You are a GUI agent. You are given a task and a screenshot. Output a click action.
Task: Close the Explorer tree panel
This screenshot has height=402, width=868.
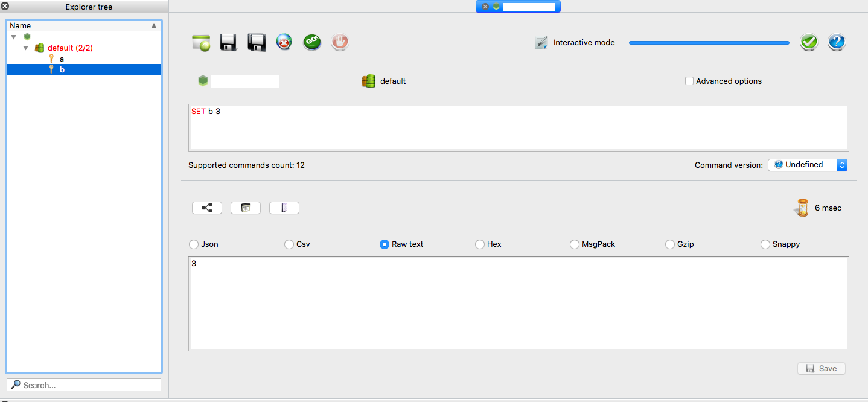coord(5,7)
